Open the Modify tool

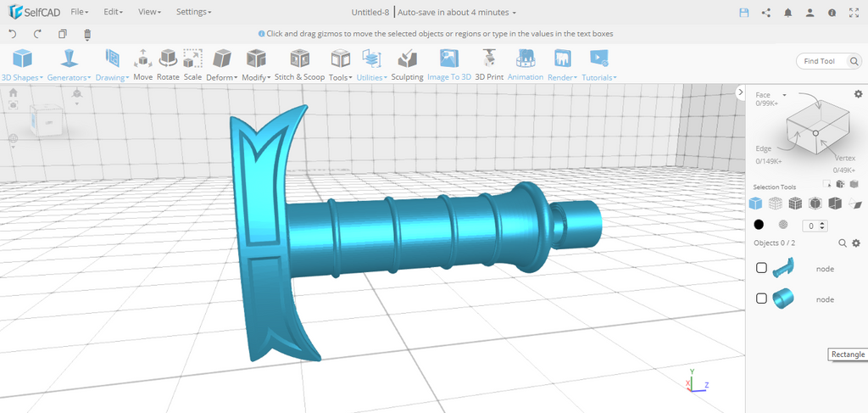[256, 65]
